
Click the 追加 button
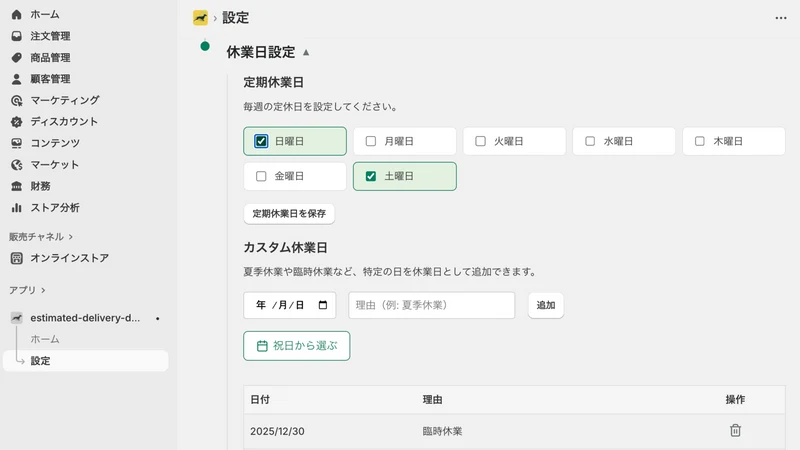click(545, 305)
